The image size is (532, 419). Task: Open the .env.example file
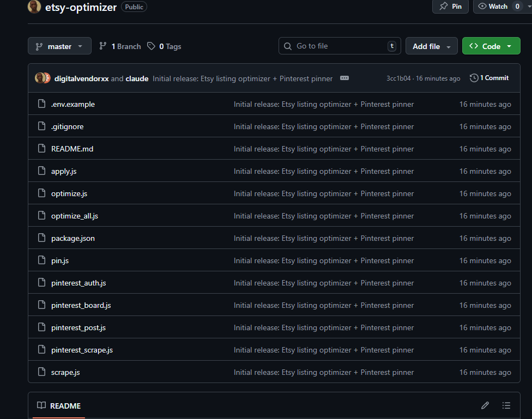(x=73, y=104)
